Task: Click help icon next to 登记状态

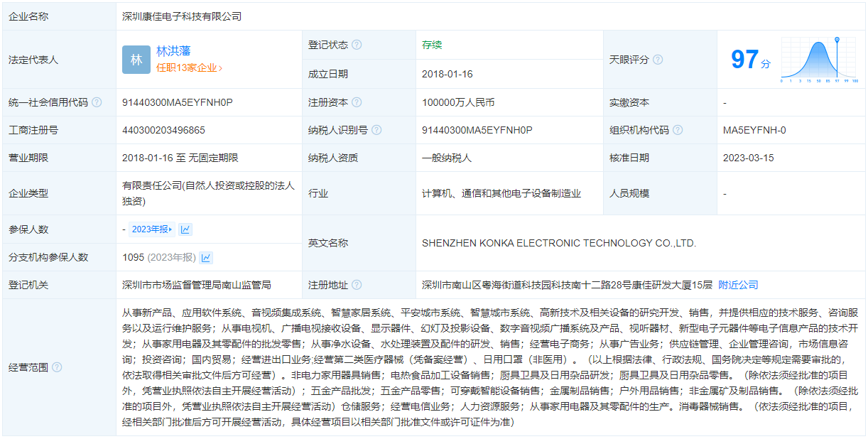Action: 357,45
